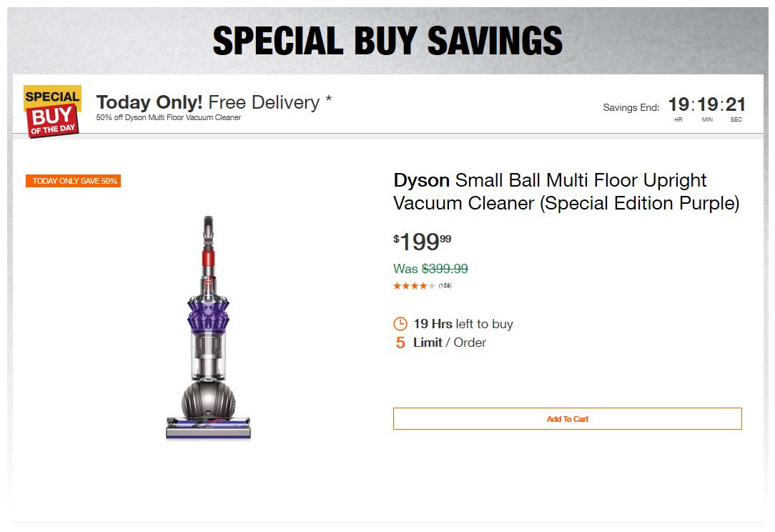
Task: Click the Was $399.99 original price
Action: [430, 269]
